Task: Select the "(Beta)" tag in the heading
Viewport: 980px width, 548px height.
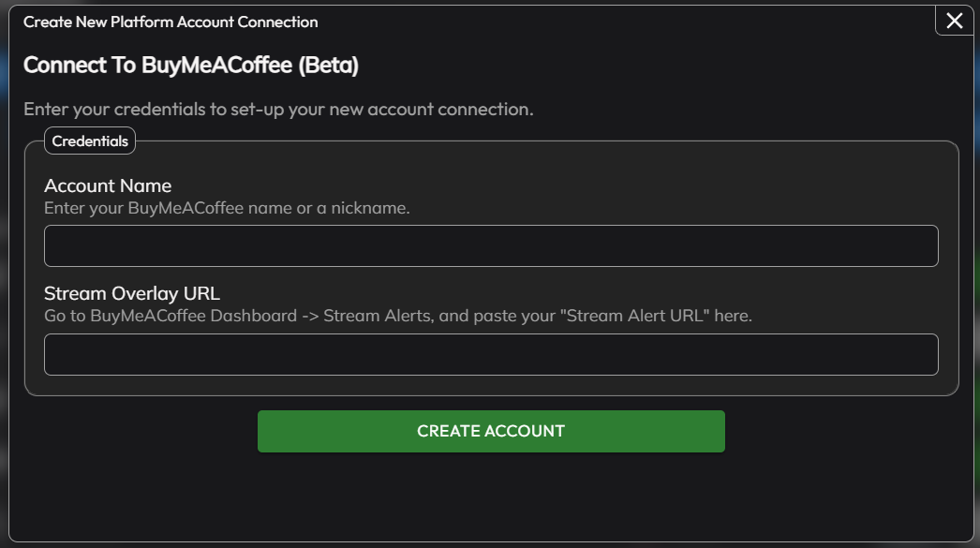Action: [328, 65]
